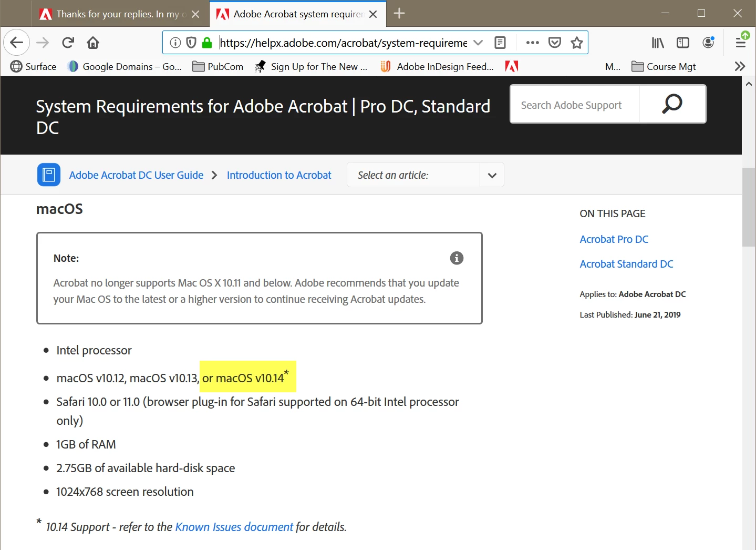Expand the Select an article dropdown
The width and height of the screenshot is (756, 550).
426,175
